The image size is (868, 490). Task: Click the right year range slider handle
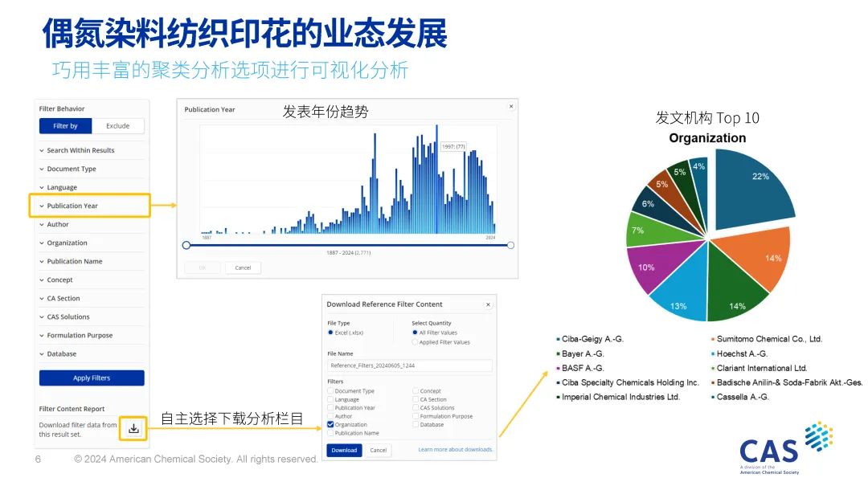pos(510,245)
